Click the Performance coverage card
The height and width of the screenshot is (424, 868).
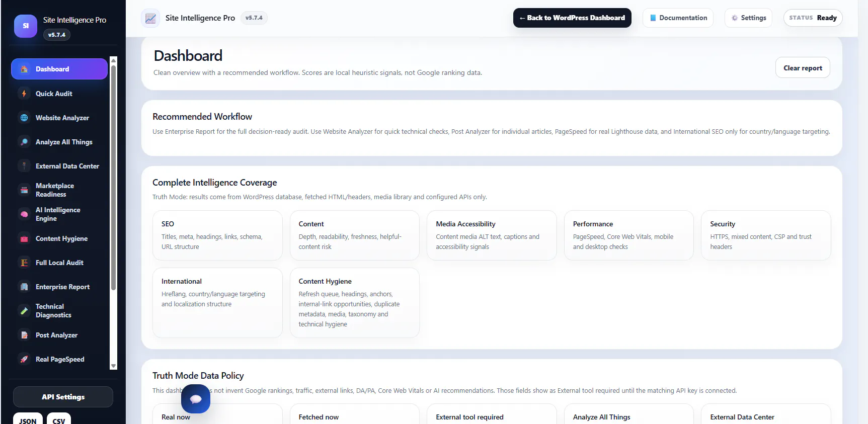click(x=629, y=235)
